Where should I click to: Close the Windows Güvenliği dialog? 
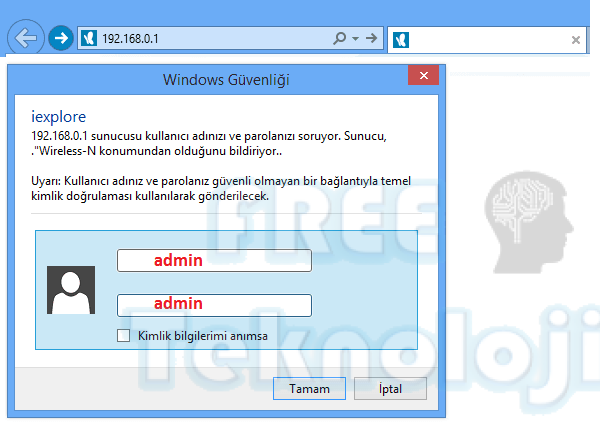[423, 77]
